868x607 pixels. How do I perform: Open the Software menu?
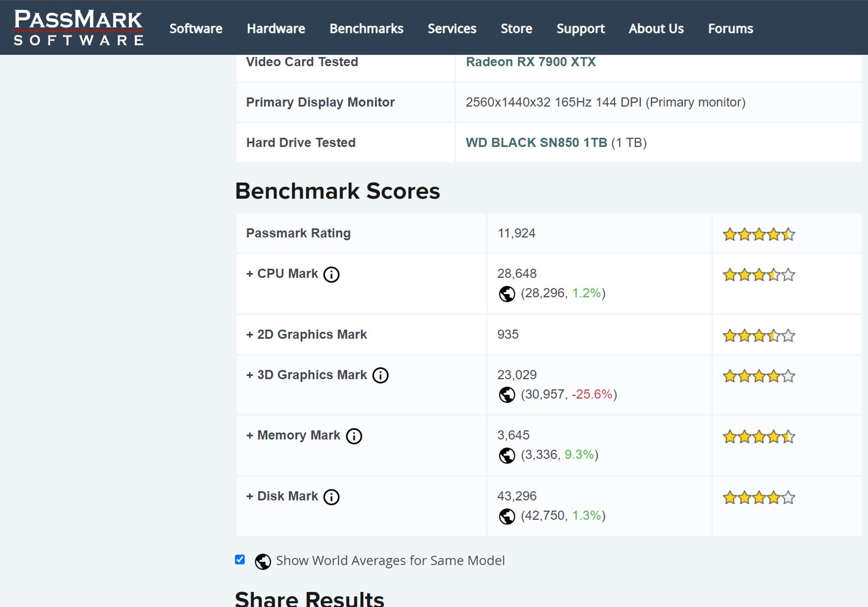point(196,29)
